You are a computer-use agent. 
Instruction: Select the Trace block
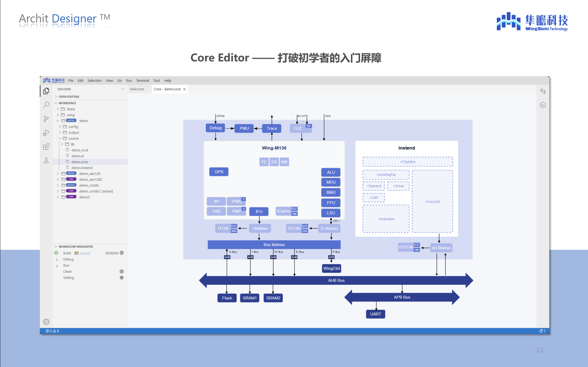pos(272,128)
